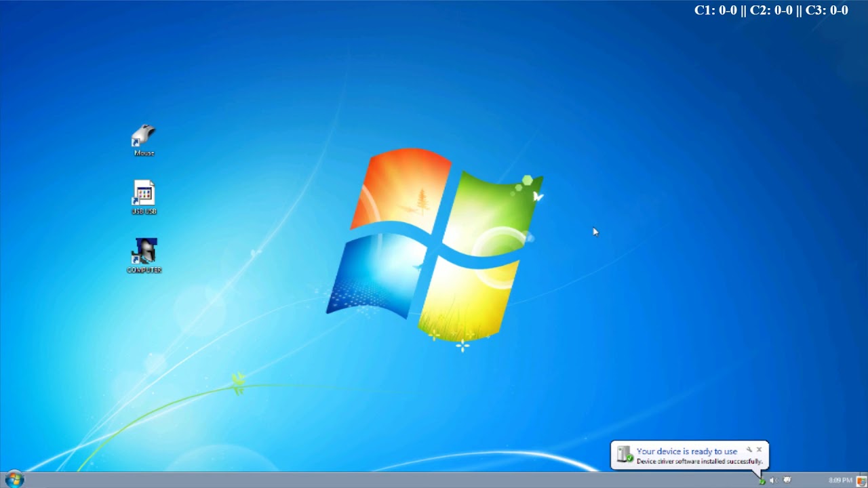
Task: Click the white tray icon beside the volume icon
Action: 787,481
